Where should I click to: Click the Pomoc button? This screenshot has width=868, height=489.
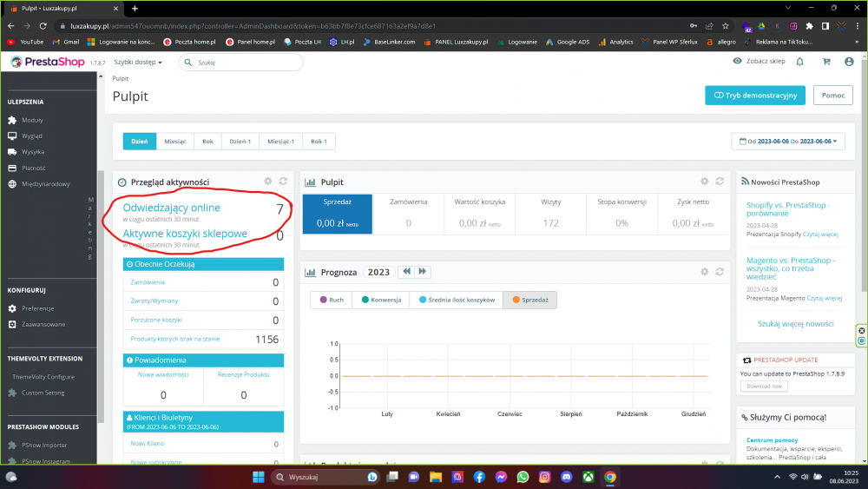(x=833, y=96)
